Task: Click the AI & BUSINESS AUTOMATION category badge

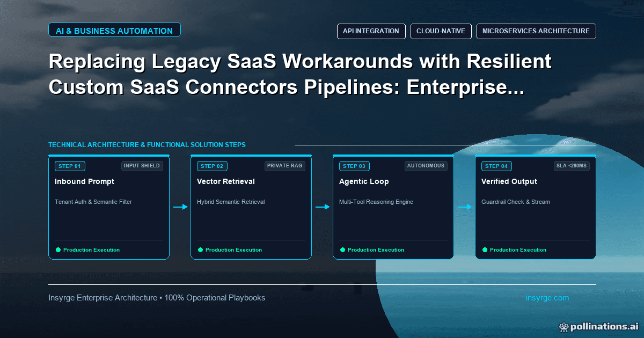Action: click(114, 31)
